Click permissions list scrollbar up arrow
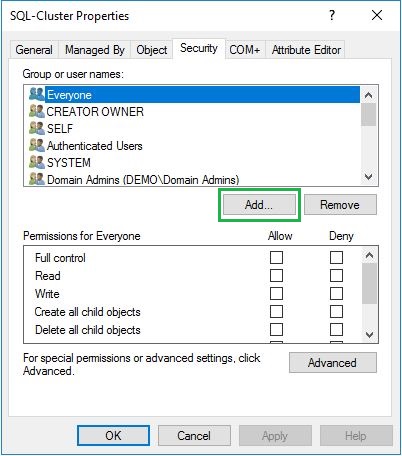The width and height of the screenshot is (402, 456). tap(369, 256)
